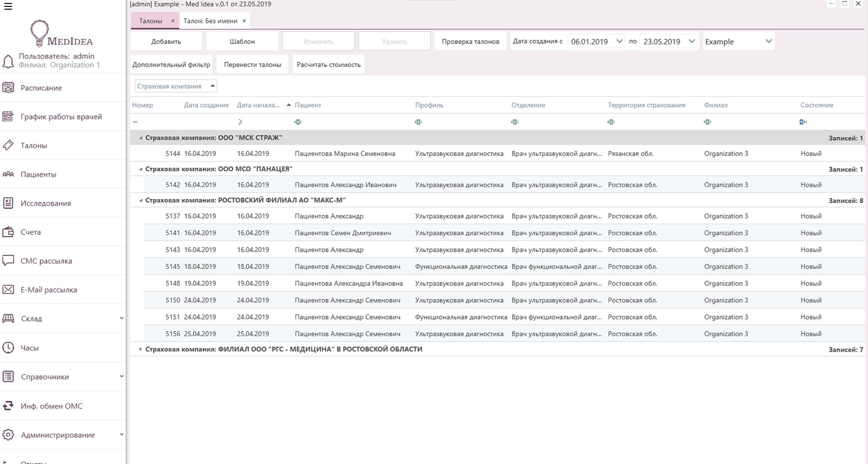
Task: Open the start date 06.01.2019 dropdown
Action: tap(619, 42)
